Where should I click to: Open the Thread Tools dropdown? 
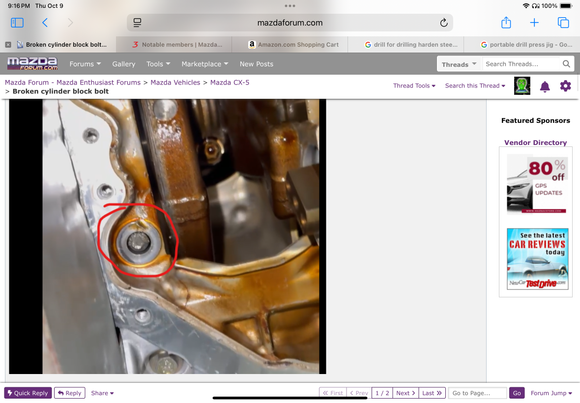tap(414, 86)
